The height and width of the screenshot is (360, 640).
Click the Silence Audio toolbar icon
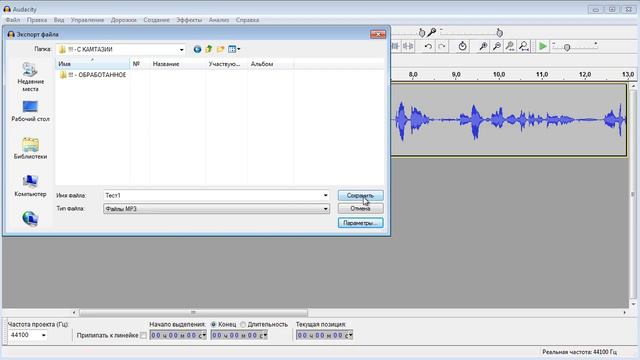[x=408, y=46]
